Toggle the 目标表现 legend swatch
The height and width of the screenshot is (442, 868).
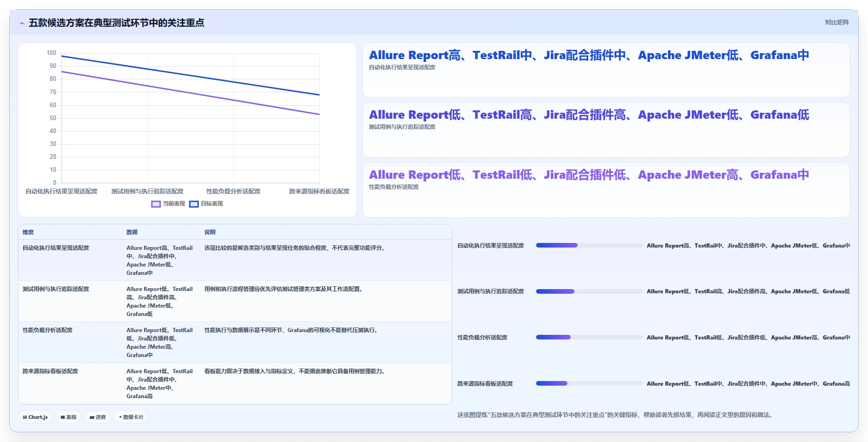pos(194,204)
